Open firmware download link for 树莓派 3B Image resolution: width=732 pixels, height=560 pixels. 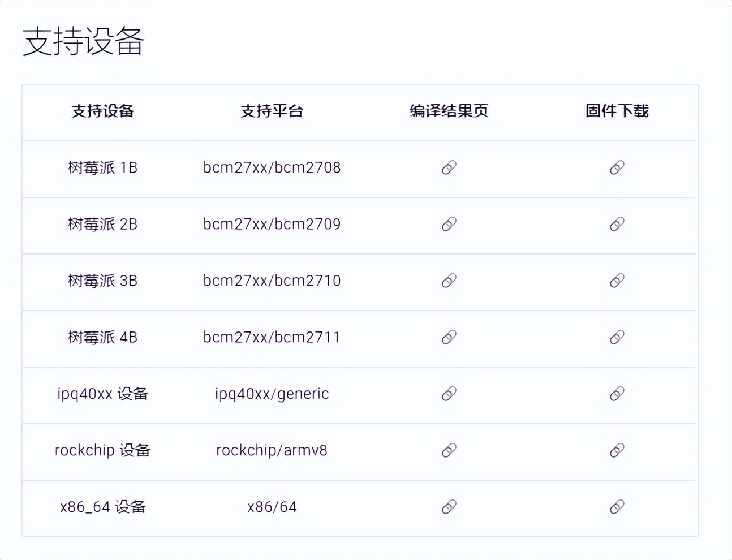point(617,281)
